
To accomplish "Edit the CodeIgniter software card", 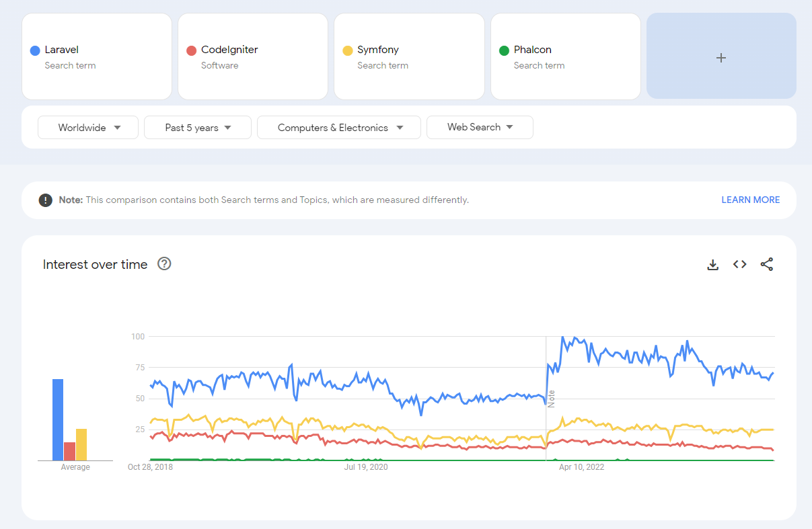I will [x=253, y=56].
